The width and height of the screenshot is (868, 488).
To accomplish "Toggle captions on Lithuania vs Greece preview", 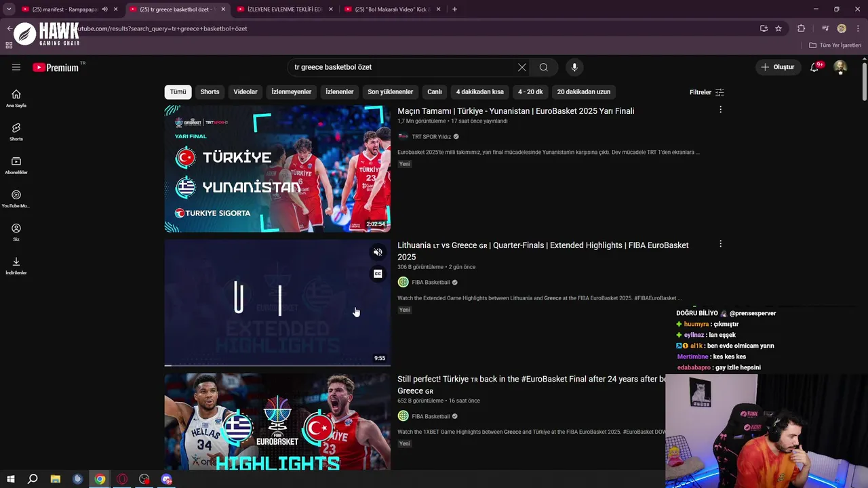I will [x=378, y=274].
